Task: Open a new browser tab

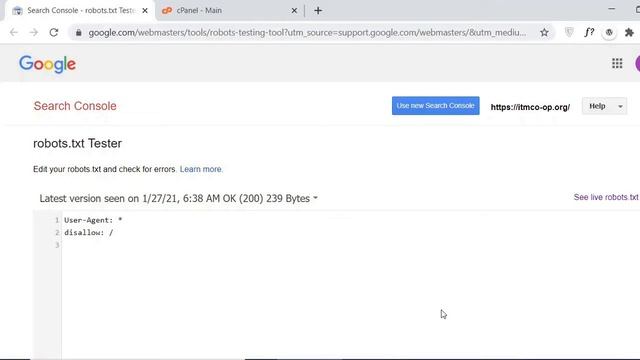Action: (318, 11)
